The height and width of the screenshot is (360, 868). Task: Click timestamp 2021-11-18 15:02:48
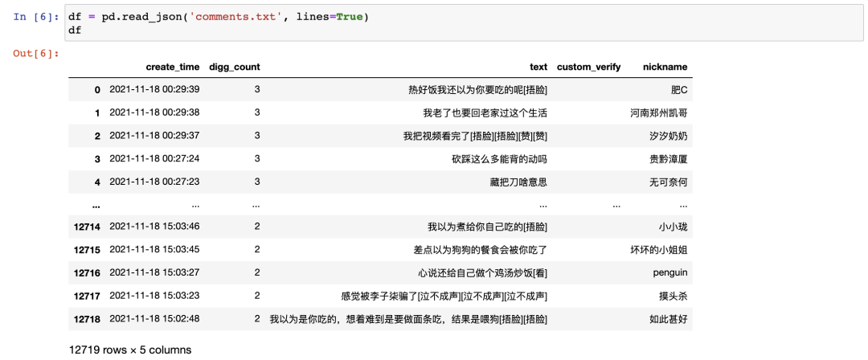154,319
